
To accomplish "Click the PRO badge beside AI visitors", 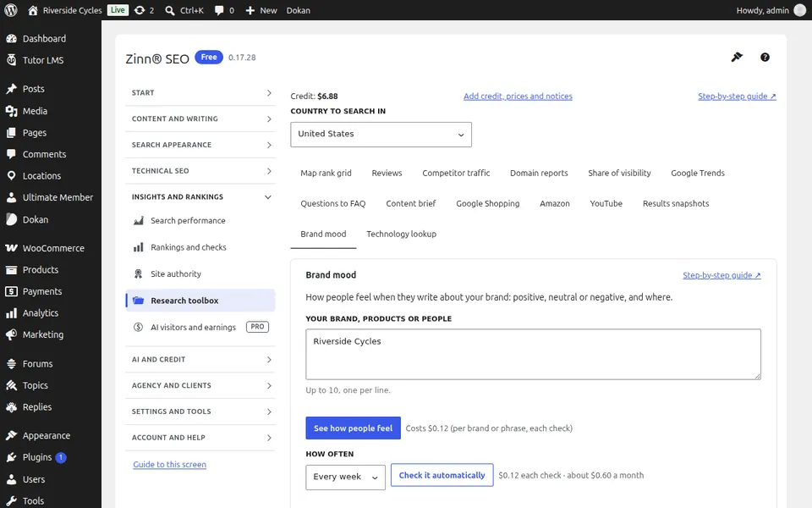I will (257, 327).
